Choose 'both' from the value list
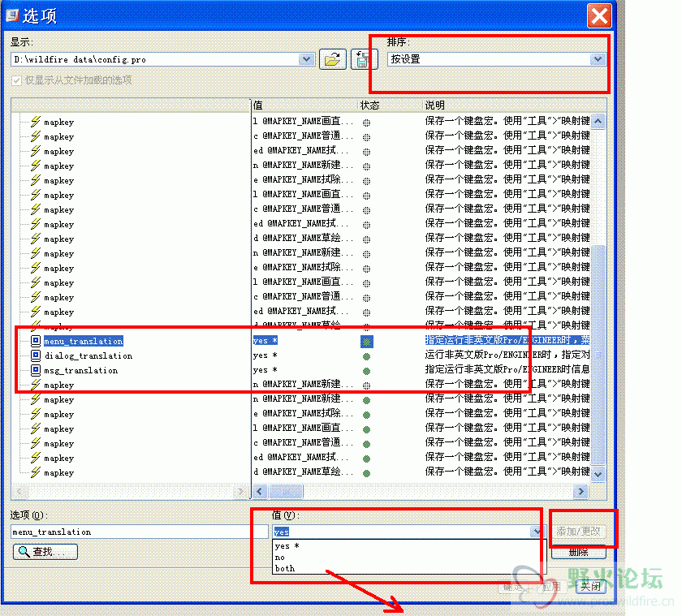The image size is (682, 616). point(285,569)
